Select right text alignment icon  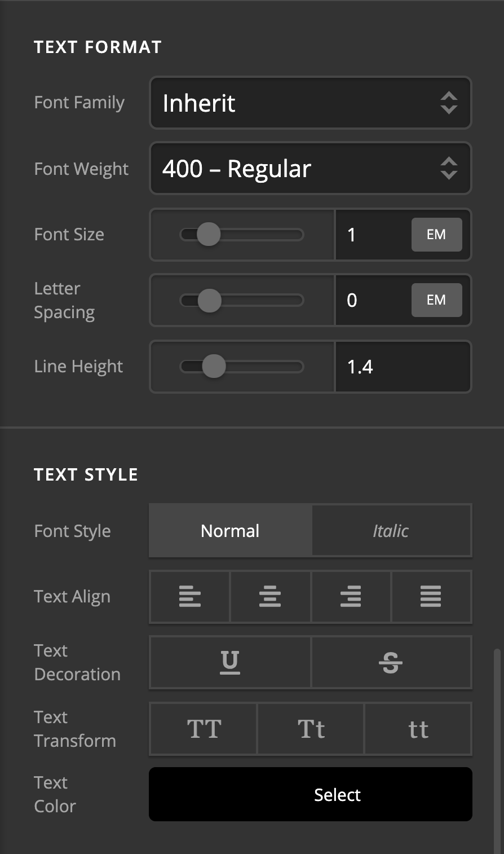[351, 596]
